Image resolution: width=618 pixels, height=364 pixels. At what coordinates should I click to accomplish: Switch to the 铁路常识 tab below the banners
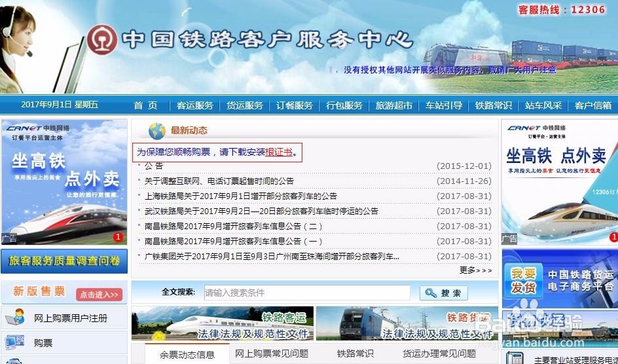pos(355,354)
